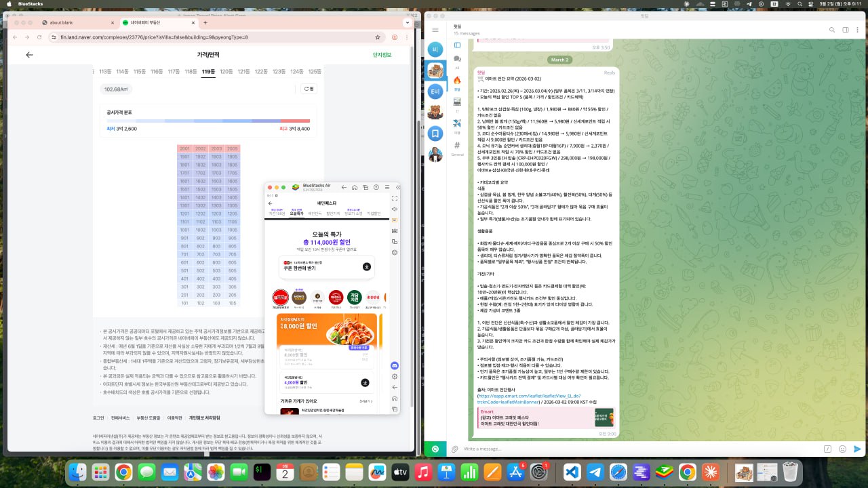This screenshot has height=488, width=868.
Task: Toggle BlueStacks fullscreen icon in sidebar
Action: [x=395, y=198]
